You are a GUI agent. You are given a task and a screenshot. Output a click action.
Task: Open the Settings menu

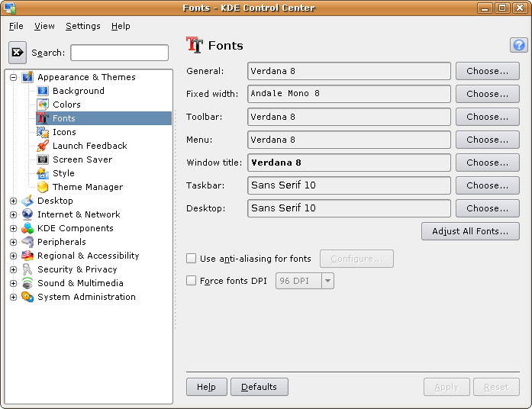click(x=83, y=26)
